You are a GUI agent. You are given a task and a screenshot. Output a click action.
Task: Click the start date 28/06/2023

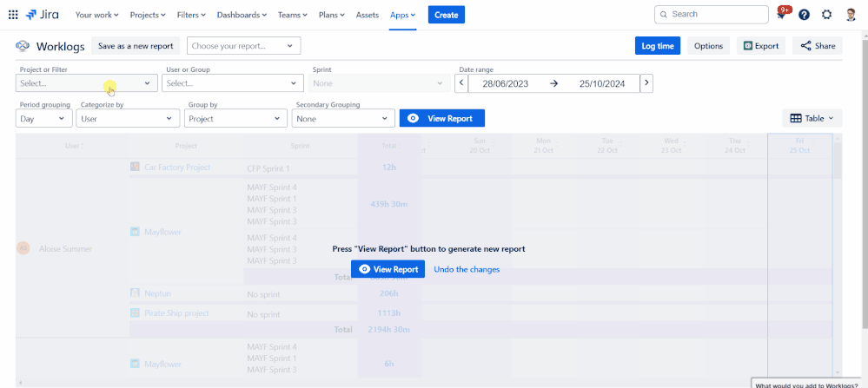[x=506, y=83]
